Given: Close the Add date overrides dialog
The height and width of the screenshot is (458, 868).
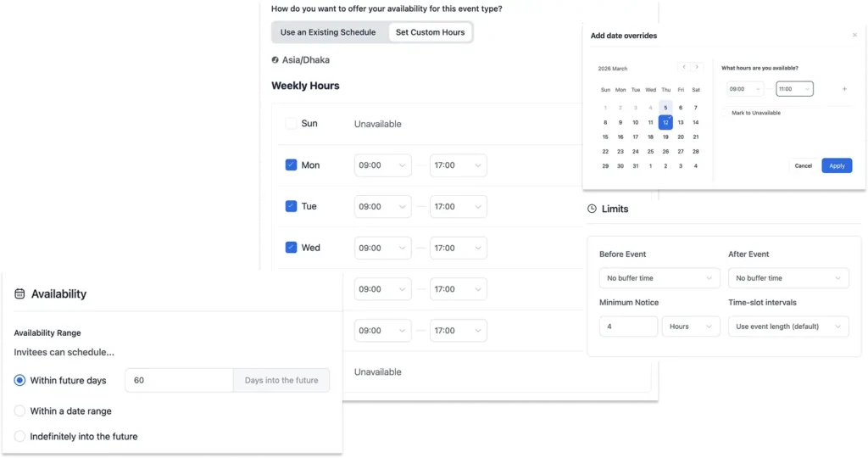Looking at the screenshot, I should pyautogui.click(x=854, y=35).
